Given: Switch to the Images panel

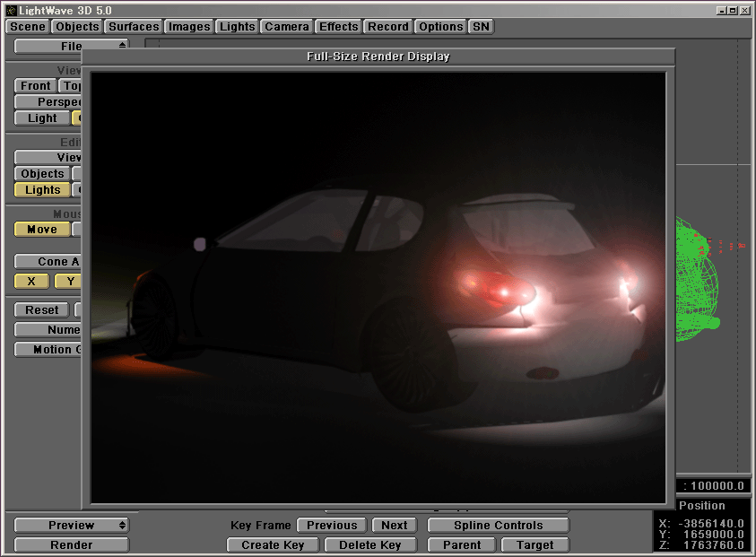Looking at the screenshot, I should (189, 27).
